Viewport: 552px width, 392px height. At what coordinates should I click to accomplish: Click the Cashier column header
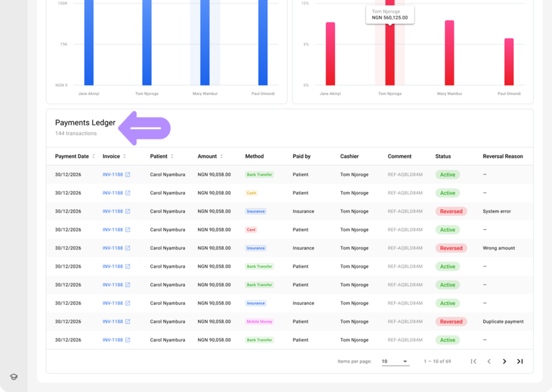click(349, 157)
